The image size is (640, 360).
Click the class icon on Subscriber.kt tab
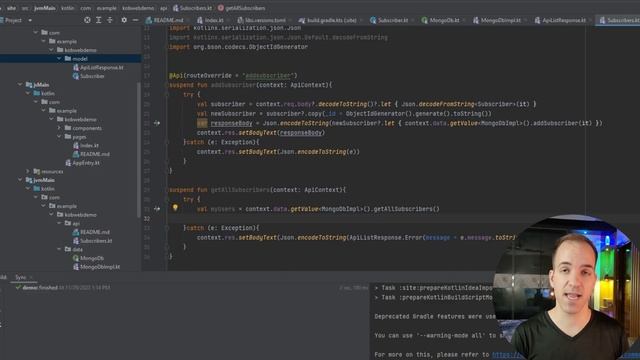click(x=373, y=20)
